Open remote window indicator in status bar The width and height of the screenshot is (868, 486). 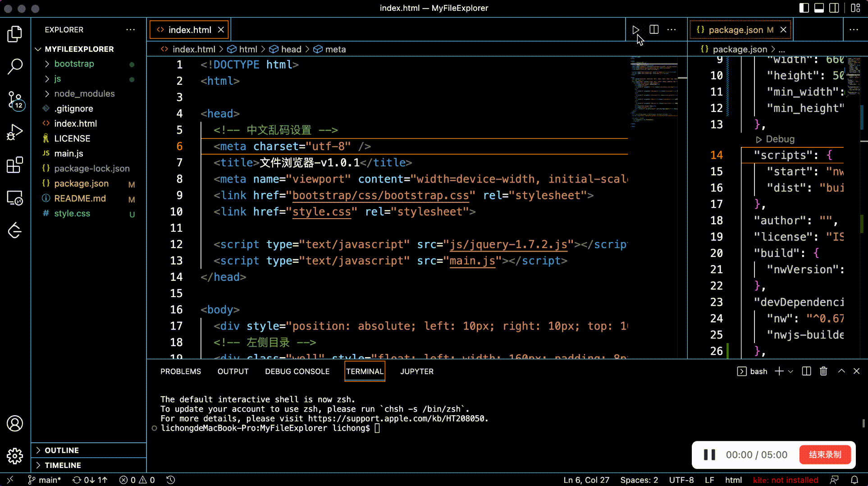coord(10,480)
